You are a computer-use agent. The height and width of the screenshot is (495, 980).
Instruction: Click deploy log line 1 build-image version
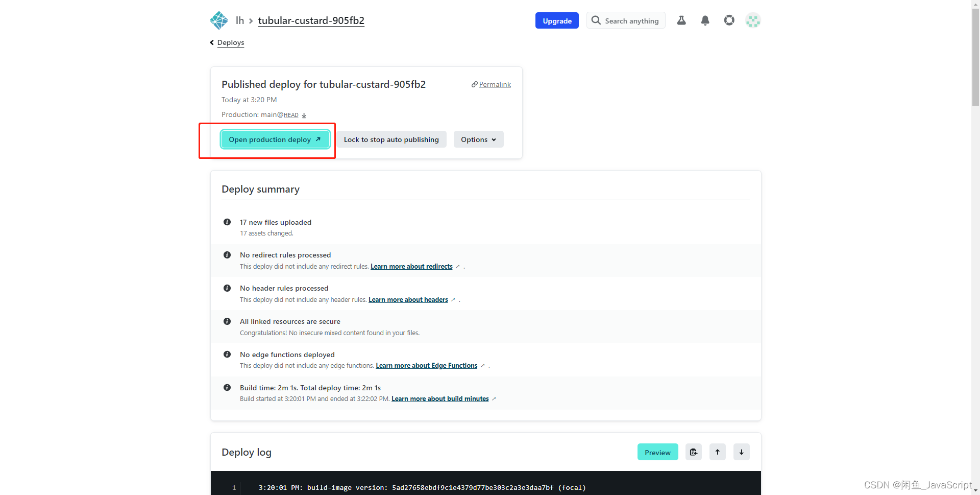(422, 487)
